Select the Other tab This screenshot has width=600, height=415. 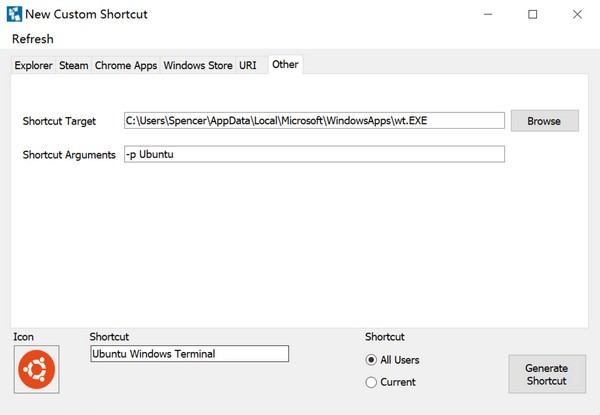click(285, 65)
